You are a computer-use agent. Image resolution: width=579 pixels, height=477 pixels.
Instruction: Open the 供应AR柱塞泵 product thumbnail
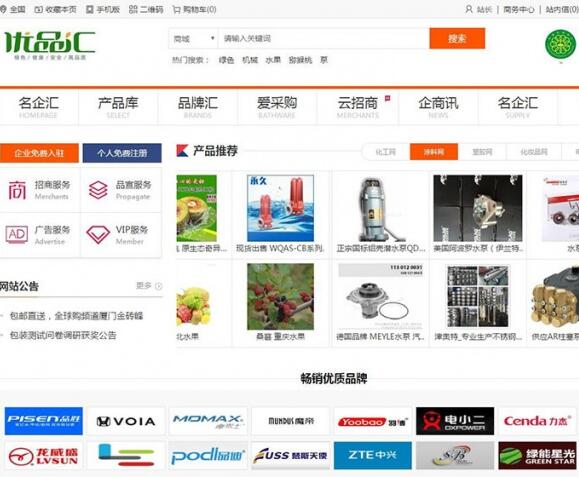pyautogui.click(x=555, y=296)
